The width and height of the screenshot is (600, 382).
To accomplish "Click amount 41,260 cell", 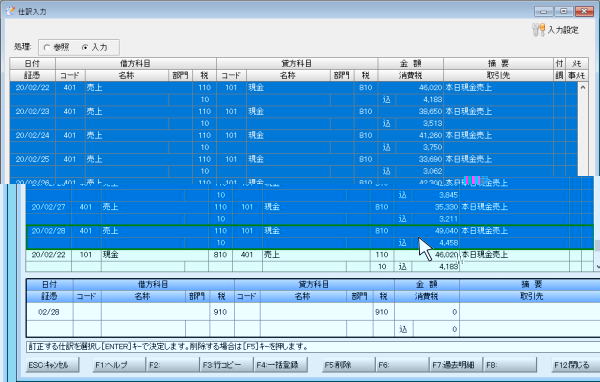I will point(411,135).
